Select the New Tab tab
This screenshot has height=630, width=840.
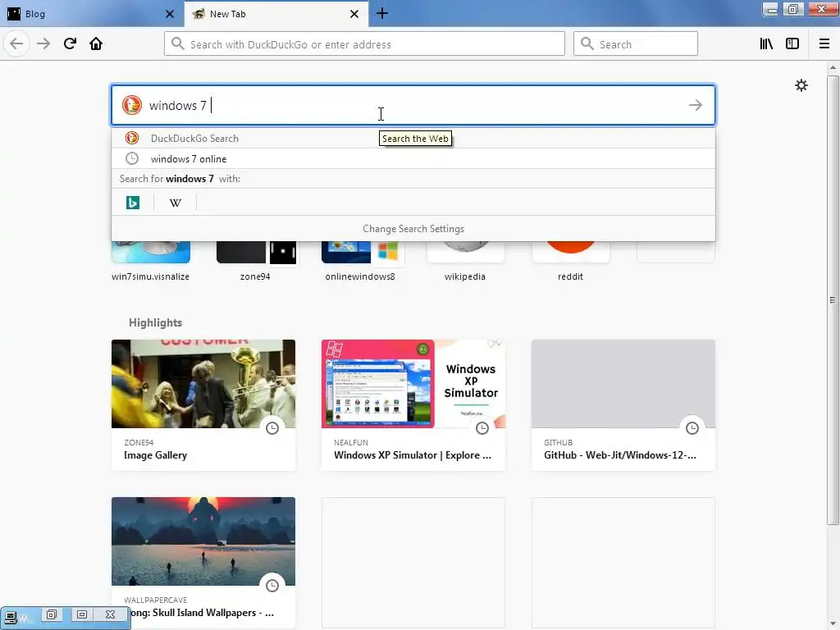(x=276, y=13)
